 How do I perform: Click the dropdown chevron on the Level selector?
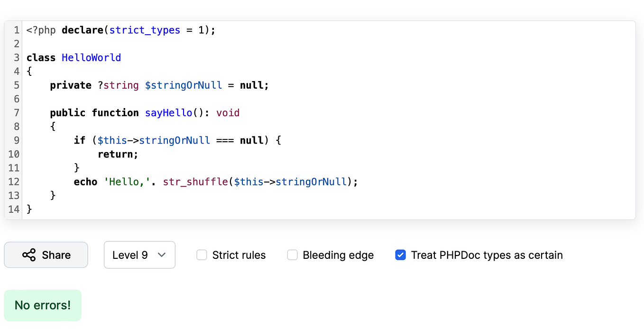161,255
